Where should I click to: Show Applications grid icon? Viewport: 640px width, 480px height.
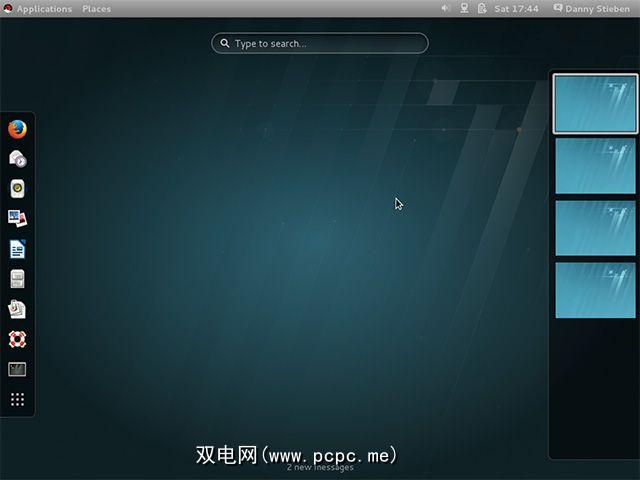[17, 399]
